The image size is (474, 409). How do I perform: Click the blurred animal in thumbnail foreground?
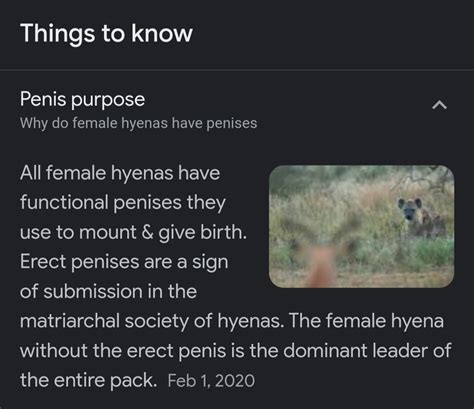pyautogui.click(x=320, y=257)
